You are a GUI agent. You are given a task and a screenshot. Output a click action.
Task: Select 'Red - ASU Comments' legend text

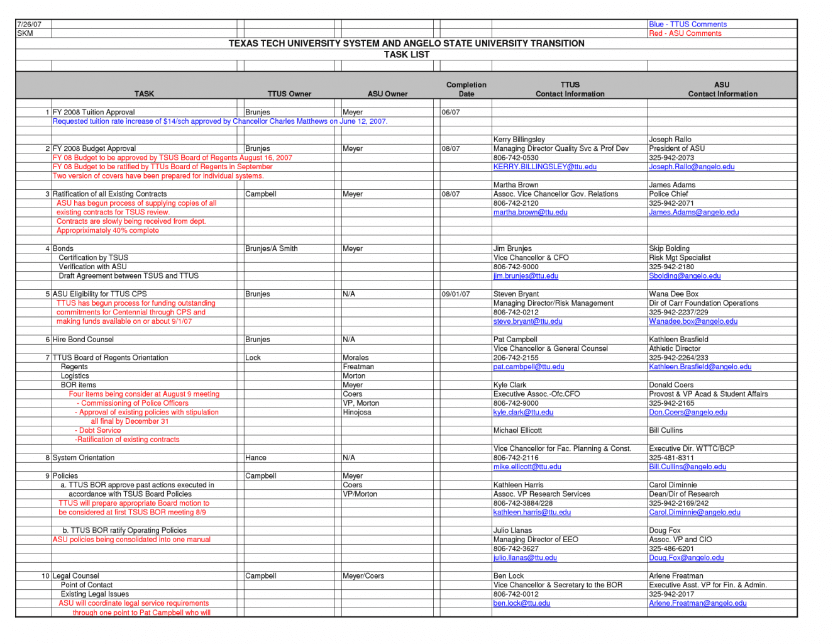tap(685, 33)
